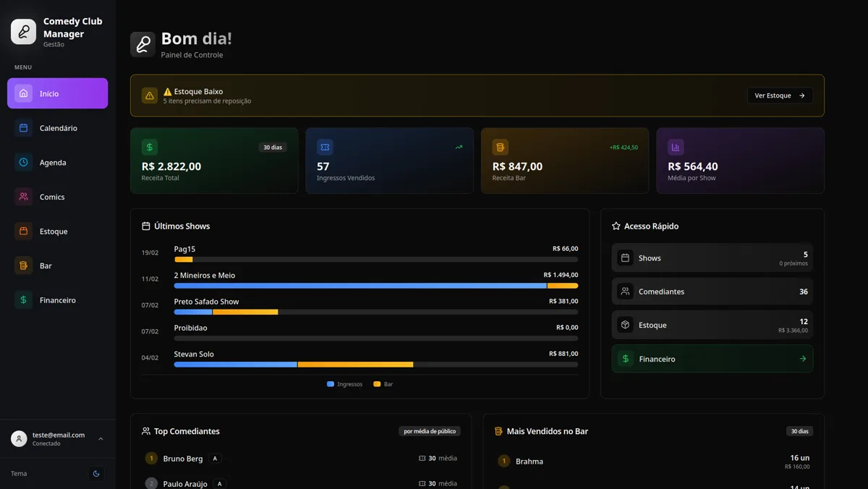
Task: Click the box icon beside Estoque in sidebar
Action: tap(23, 231)
